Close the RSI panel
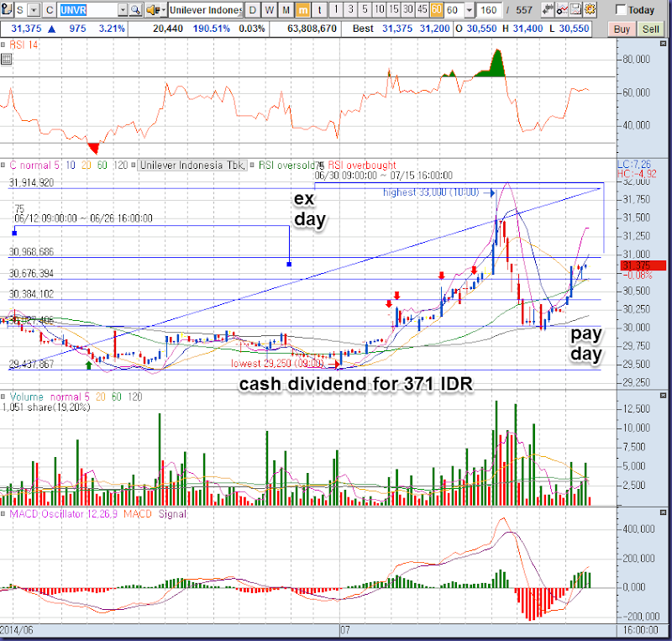The height and width of the screenshot is (641, 672). (x=663, y=44)
